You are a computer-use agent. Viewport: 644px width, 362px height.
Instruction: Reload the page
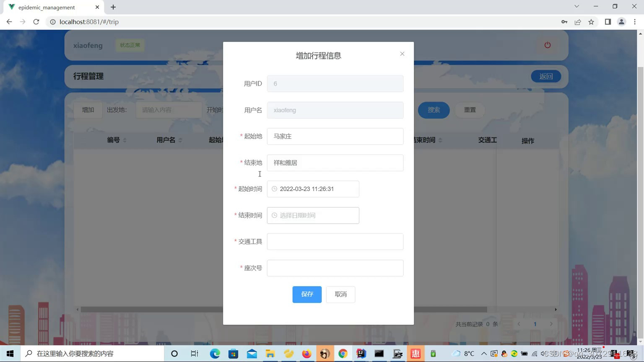click(x=36, y=22)
